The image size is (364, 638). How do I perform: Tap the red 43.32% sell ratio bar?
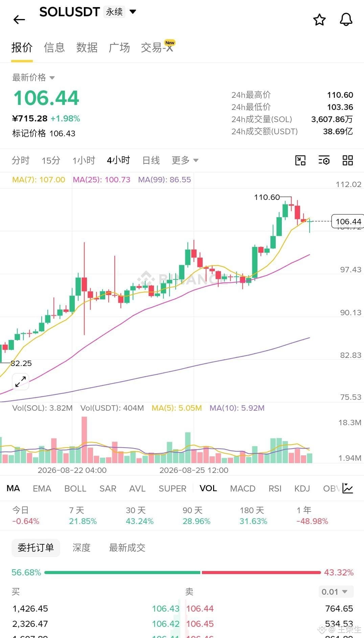[x=261, y=572]
